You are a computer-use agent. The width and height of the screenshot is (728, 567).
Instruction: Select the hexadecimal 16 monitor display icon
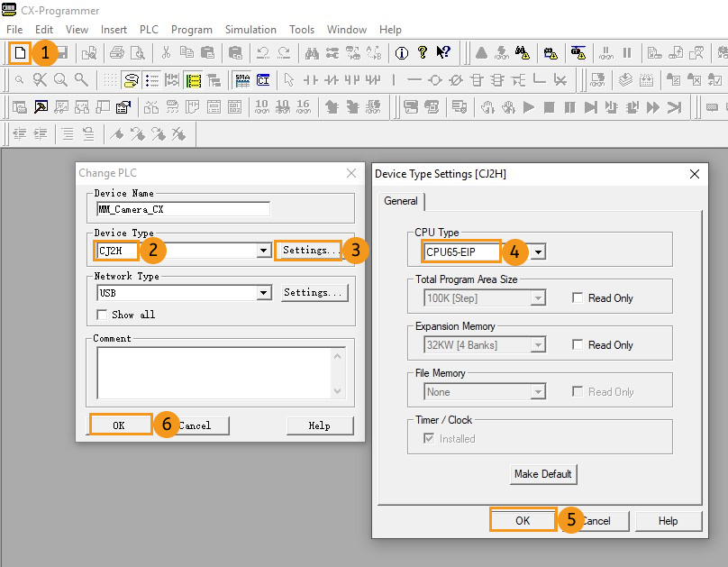(304, 106)
